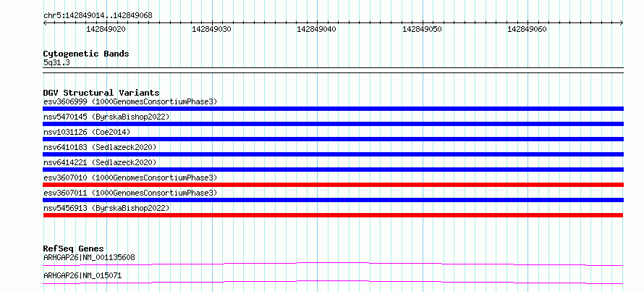Open variant label esv3606999 (1000GenomesConsortiumPhase3)
644x292 pixels.
[x=130, y=101]
